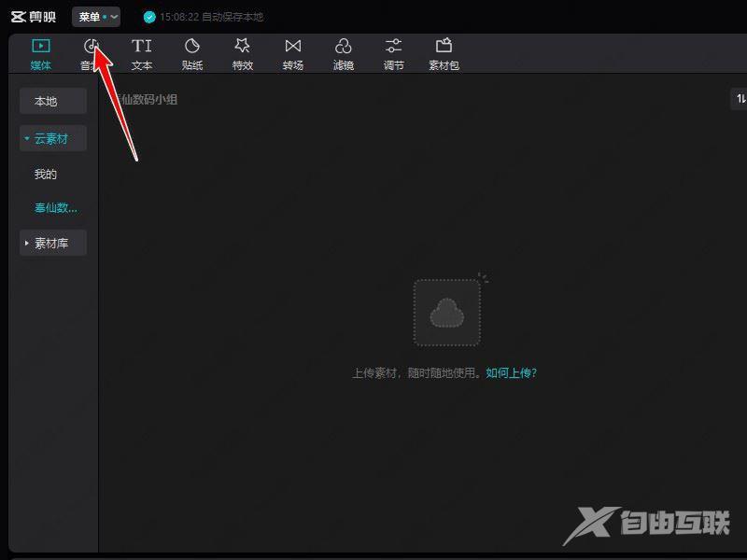This screenshot has width=747, height=560.
Task: Click the 剪映 logo
Action: 34,17
